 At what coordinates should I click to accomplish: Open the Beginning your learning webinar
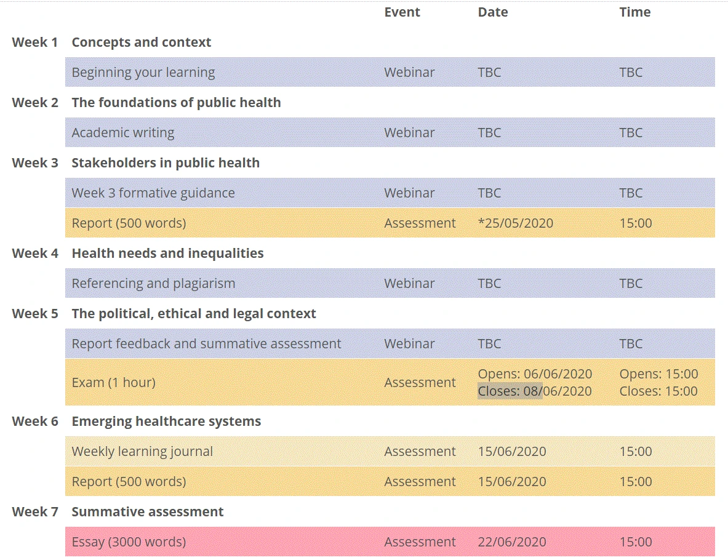pos(143,73)
